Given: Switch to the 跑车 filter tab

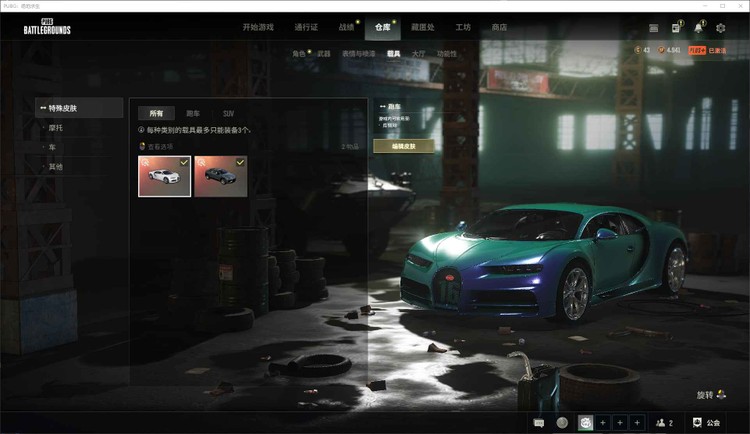Looking at the screenshot, I should coord(192,114).
